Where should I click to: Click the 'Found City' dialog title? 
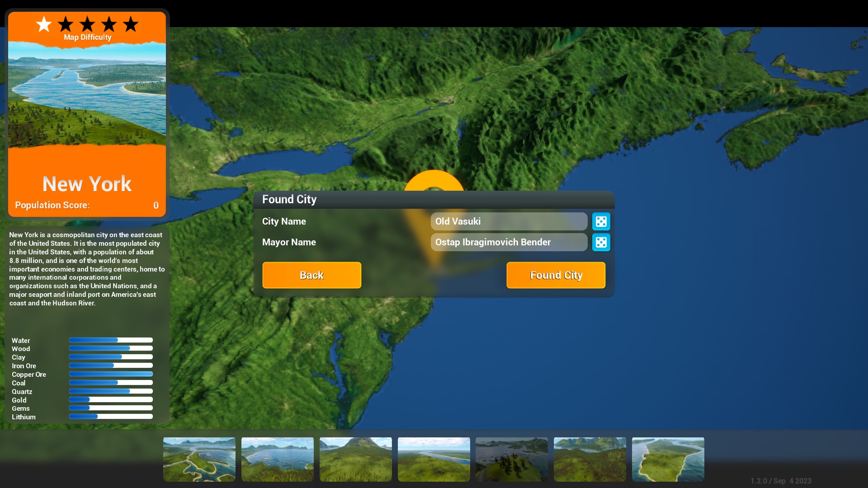[x=289, y=199]
